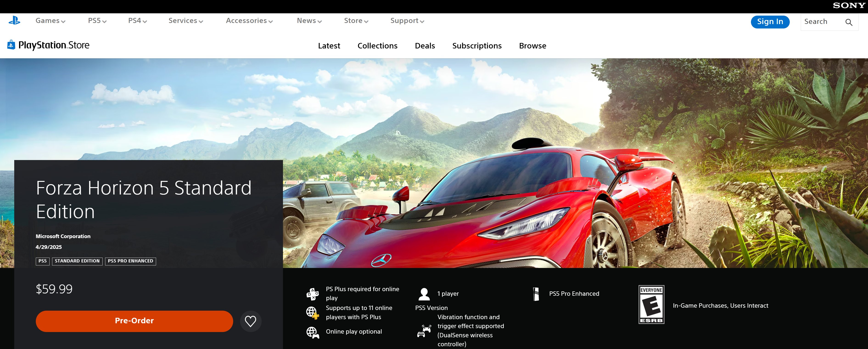The image size is (868, 349).
Task: Click the ESRB Everyone rating badge
Action: [x=651, y=304]
